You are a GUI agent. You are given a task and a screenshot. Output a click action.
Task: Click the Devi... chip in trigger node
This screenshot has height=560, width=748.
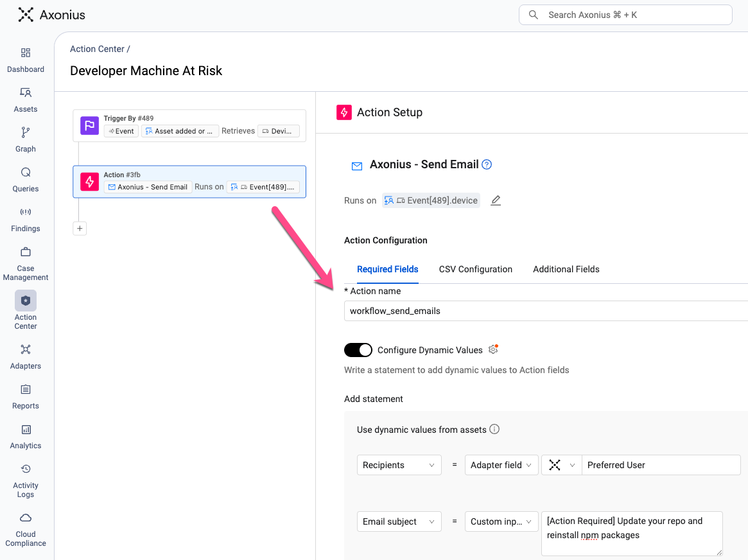(279, 131)
